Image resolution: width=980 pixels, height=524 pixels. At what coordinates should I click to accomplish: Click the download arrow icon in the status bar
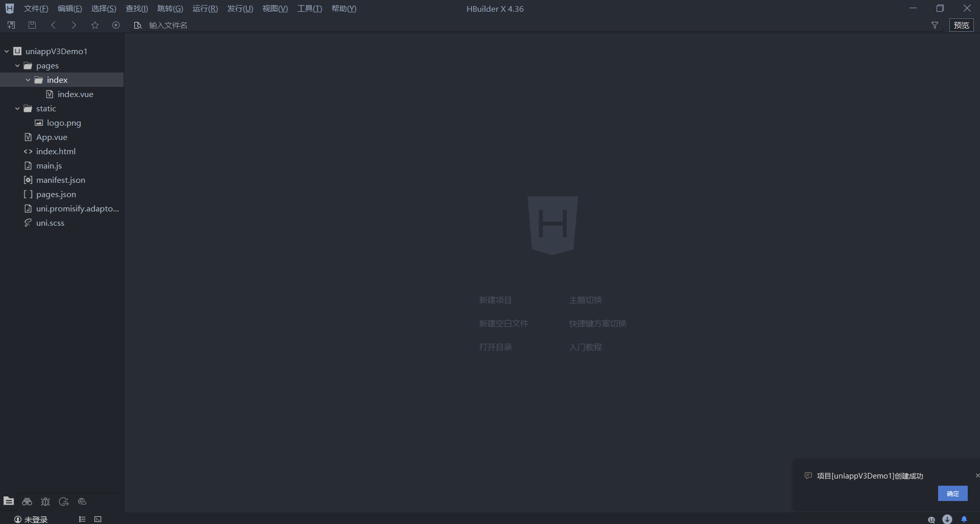947,519
